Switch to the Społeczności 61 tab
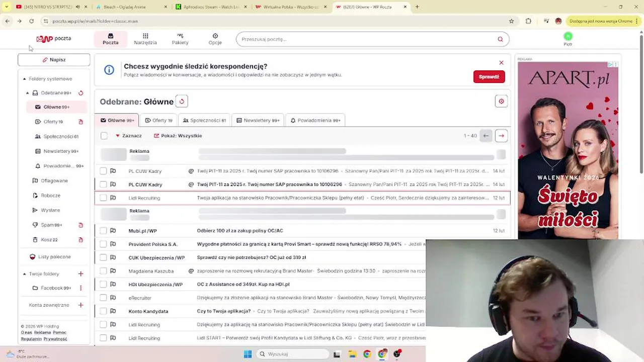This screenshot has width=644, height=362. pos(204,121)
